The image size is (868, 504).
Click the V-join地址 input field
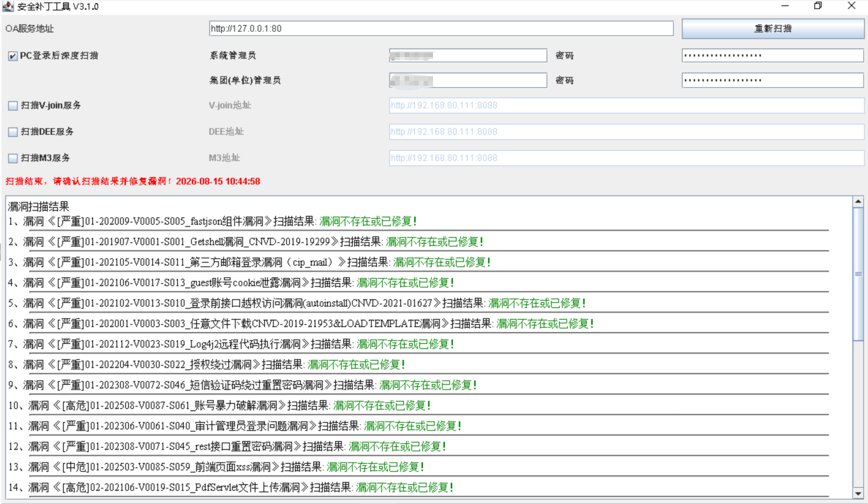(x=627, y=106)
